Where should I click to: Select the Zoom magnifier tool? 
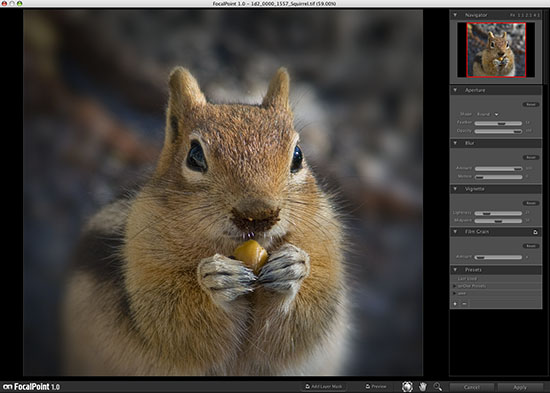pos(438,387)
